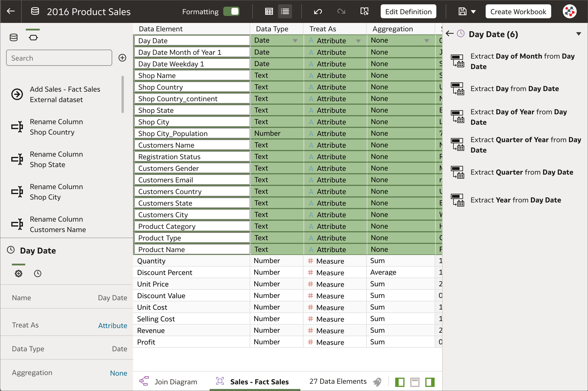Open Data Type dropdown for Day Date
This screenshot has height=391, width=588.
click(295, 41)
